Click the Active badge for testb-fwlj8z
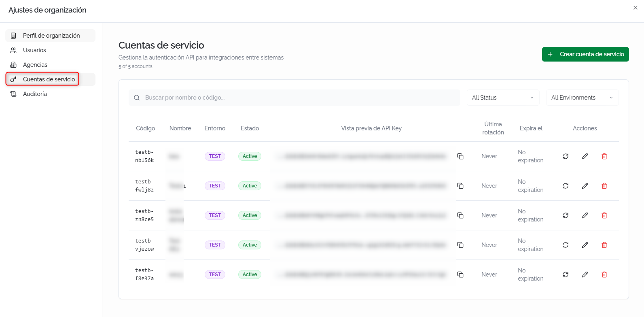Viewport: 644px width, 317px height. [250, 186]
